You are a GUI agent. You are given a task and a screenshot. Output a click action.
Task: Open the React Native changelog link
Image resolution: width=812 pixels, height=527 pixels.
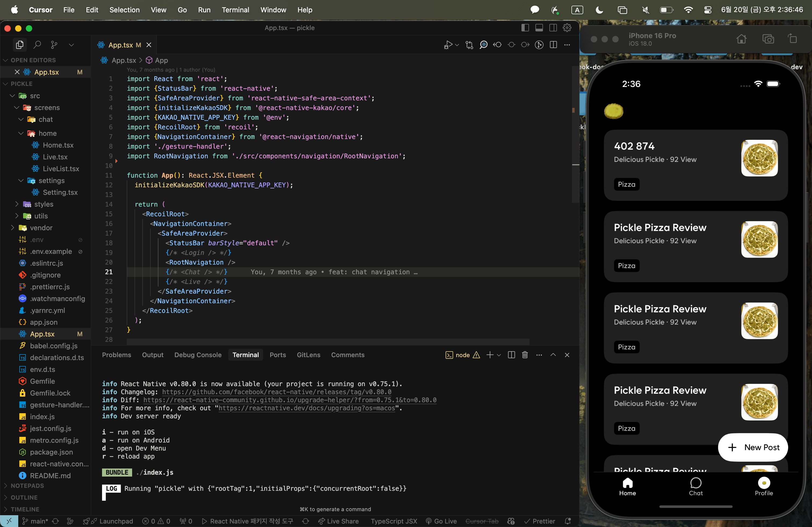(277, 392)
